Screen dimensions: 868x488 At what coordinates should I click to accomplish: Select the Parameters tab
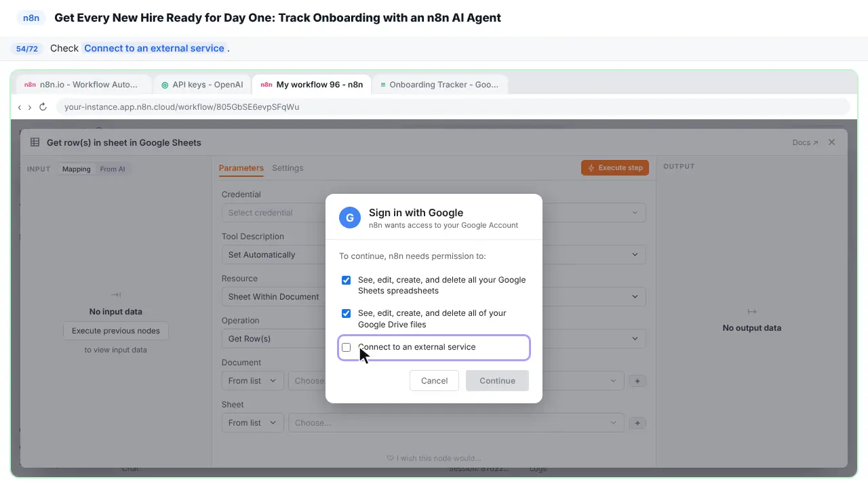point(241,168)
